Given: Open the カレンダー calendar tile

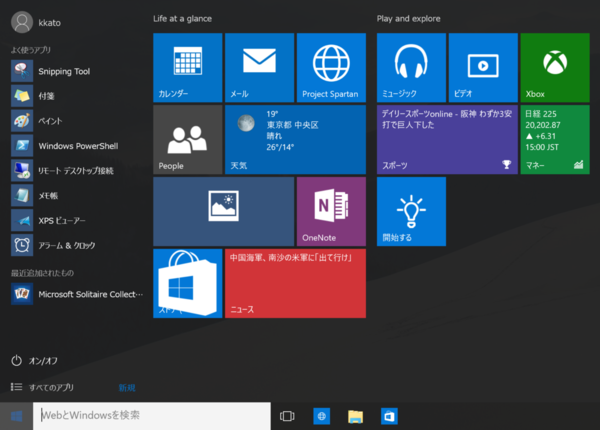Looking at the screenshot, I should (x=188, y=68).
